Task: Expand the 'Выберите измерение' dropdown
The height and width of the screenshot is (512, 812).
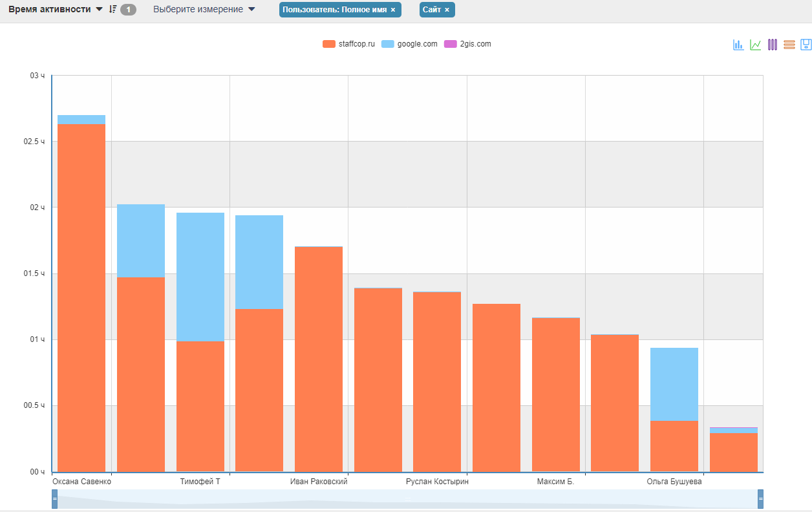Action: point(204,10)
